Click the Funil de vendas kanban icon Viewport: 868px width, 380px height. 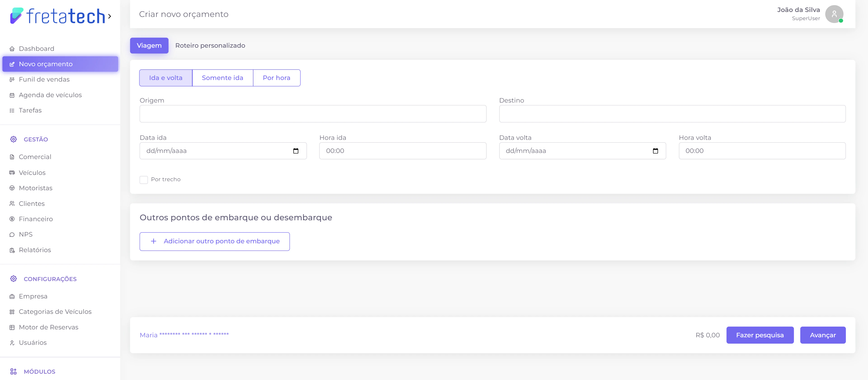click(12, 80)
